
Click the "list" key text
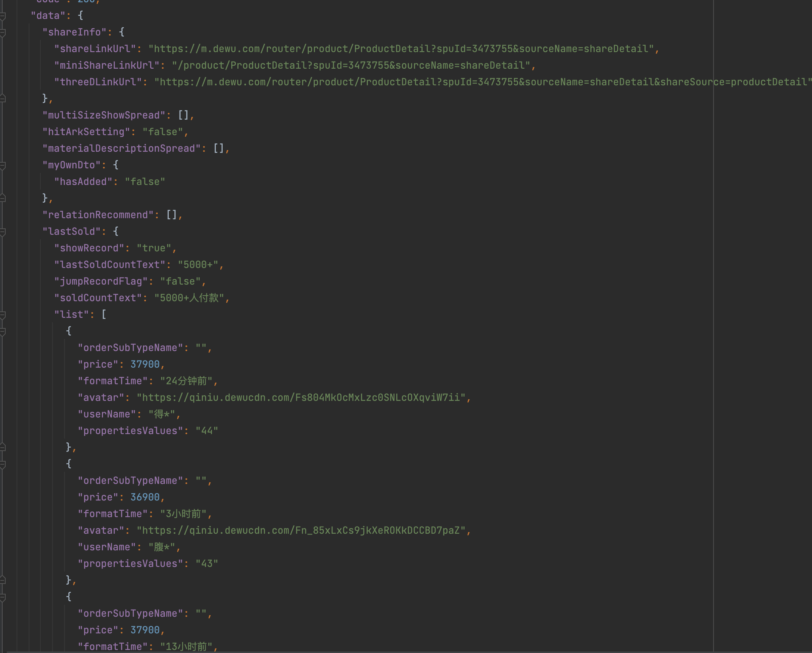(x=72, y=314)
